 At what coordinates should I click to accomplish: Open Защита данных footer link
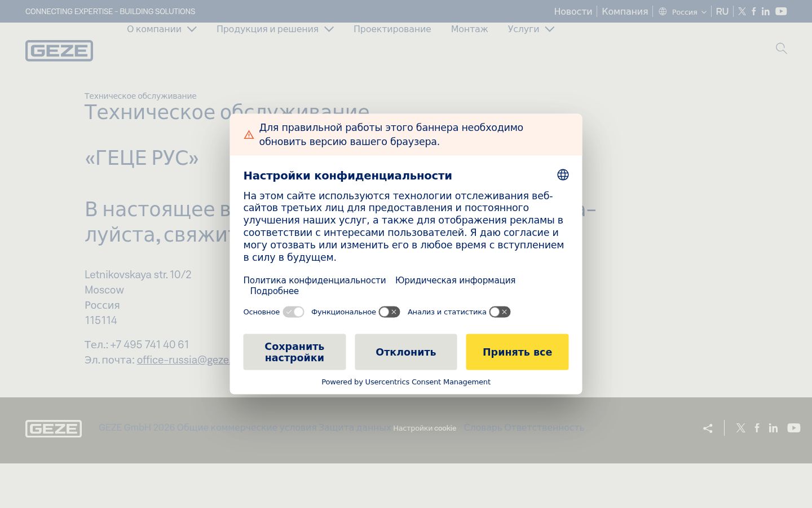(x=355, y=428)
